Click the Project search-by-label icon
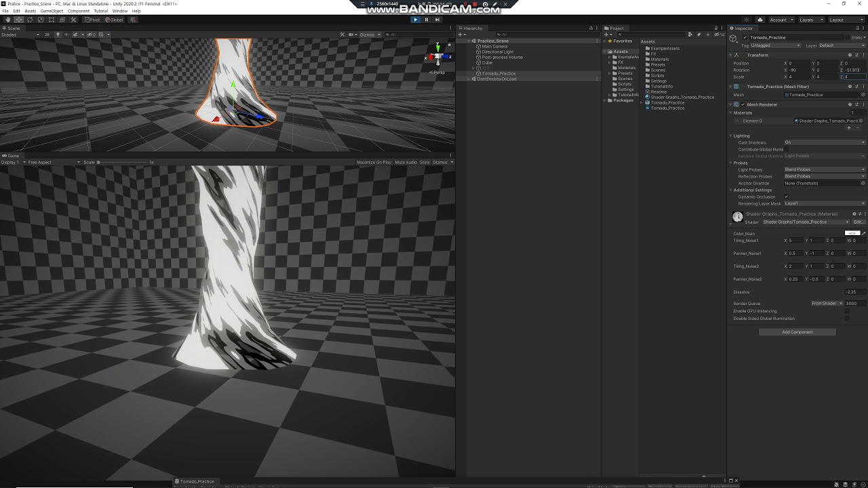The width and height of the screenshot is (868, 488). click(x=699, y=35)
